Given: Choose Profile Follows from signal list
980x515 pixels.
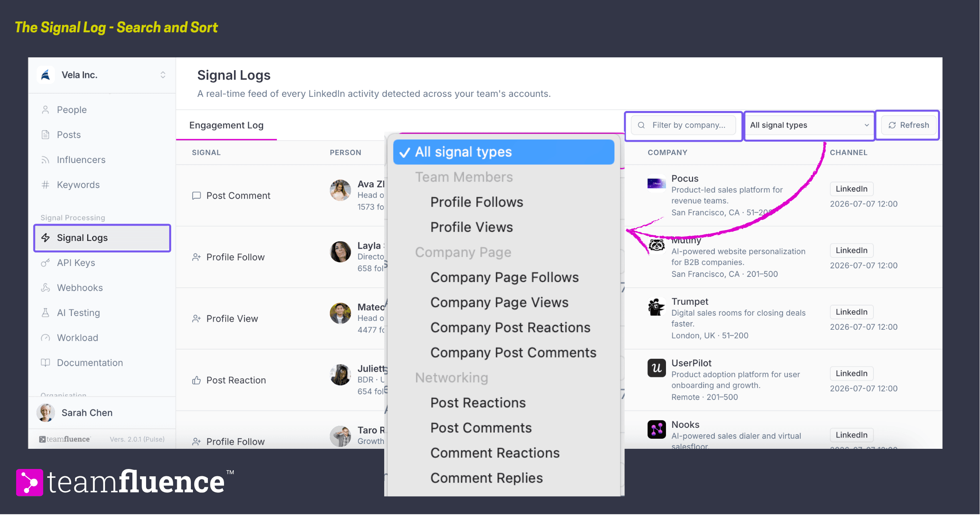Looking at the screenshot, I should (x=477, y=202).
